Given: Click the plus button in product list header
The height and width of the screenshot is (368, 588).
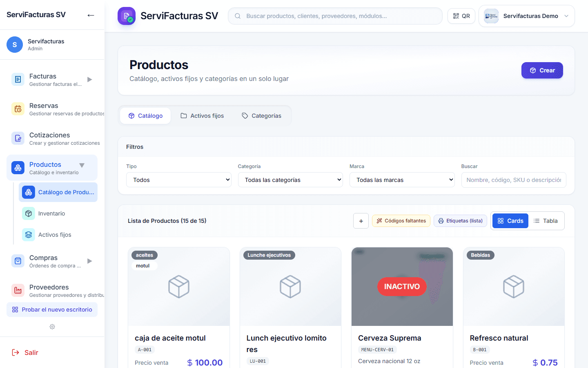Looking at the screenshot, I should (x=361, y=221).
